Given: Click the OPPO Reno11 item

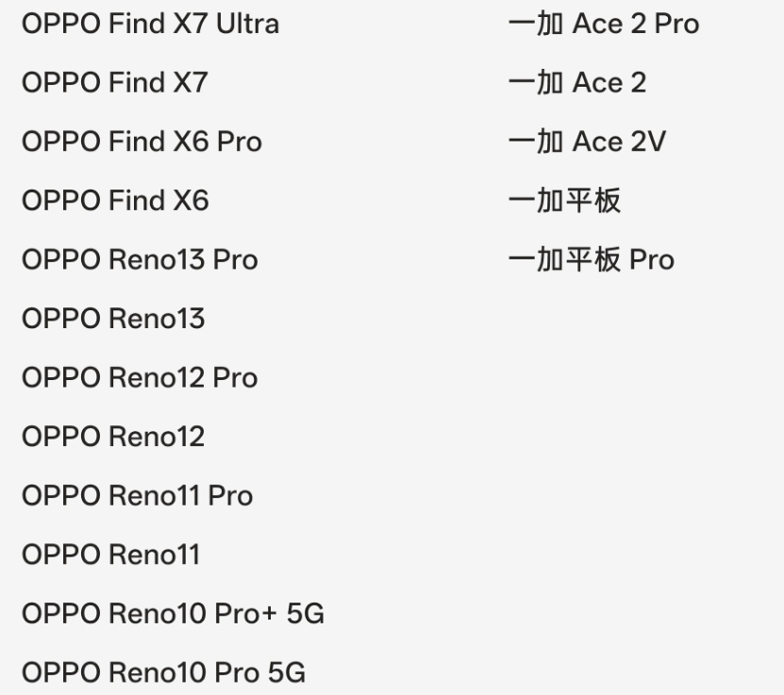Looking at the screenshot, I should [110, 554].
